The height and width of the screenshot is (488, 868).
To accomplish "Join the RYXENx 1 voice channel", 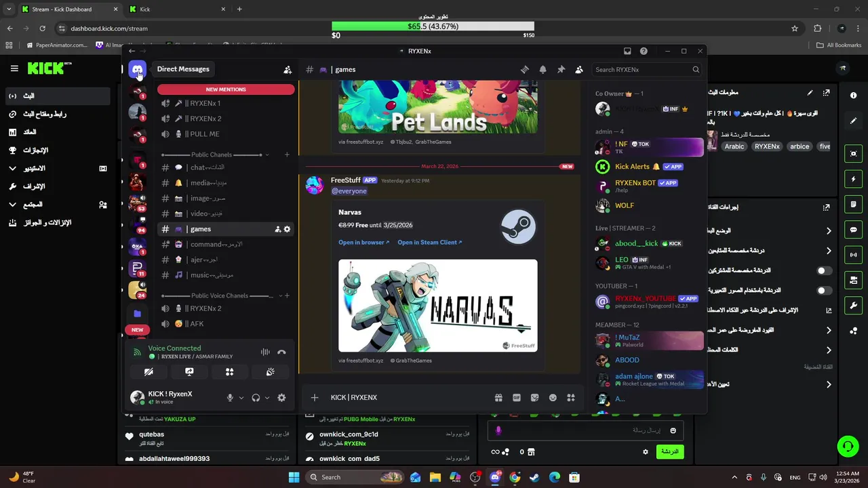I will (x=226, y=103).
